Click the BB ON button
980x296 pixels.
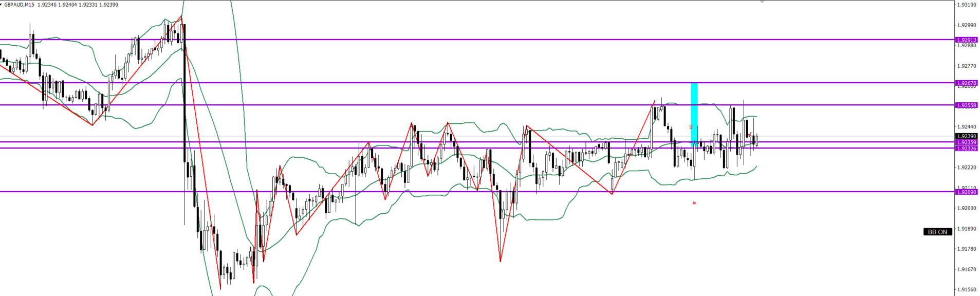pos(937,232)
